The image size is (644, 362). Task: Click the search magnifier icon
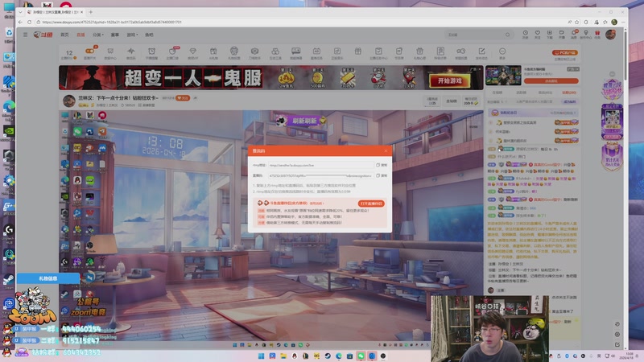click(508, 35)
